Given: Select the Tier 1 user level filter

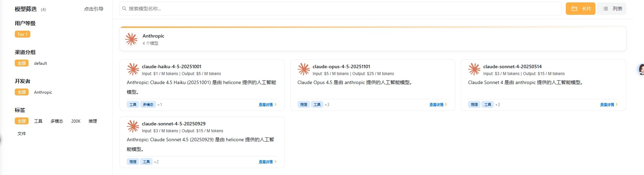Looking at the screenshot, I should coord(22,34).
